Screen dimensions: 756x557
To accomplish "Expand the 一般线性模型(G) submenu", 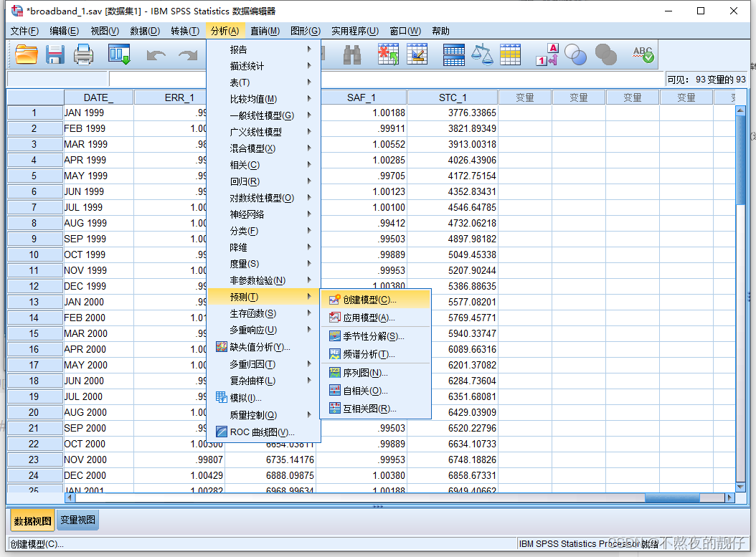I will coord(264,115).
